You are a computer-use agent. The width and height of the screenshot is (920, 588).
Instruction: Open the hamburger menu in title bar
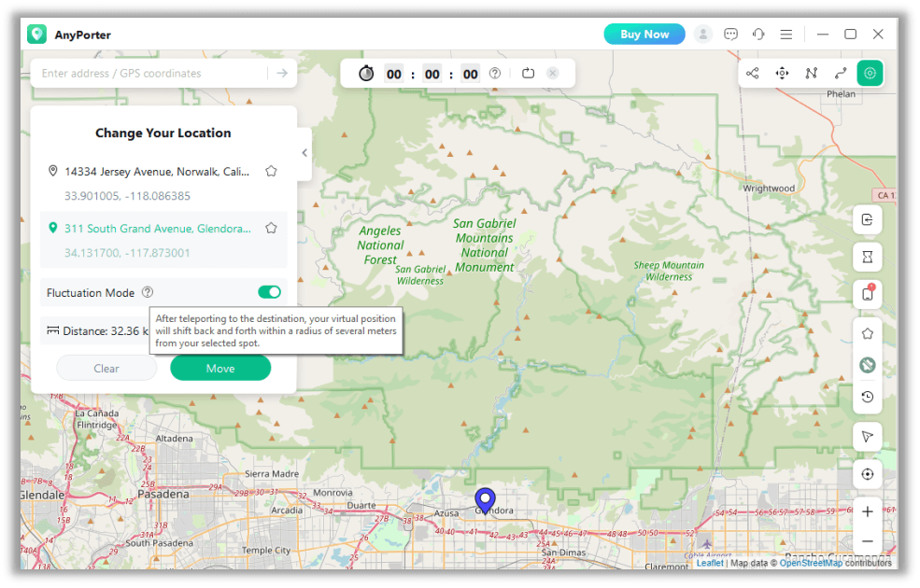pos(786,35)
